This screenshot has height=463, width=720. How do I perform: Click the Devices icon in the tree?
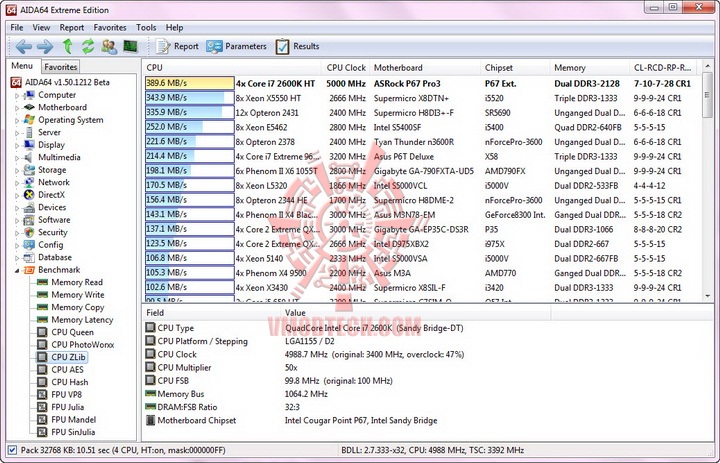(x=29, y=207)
